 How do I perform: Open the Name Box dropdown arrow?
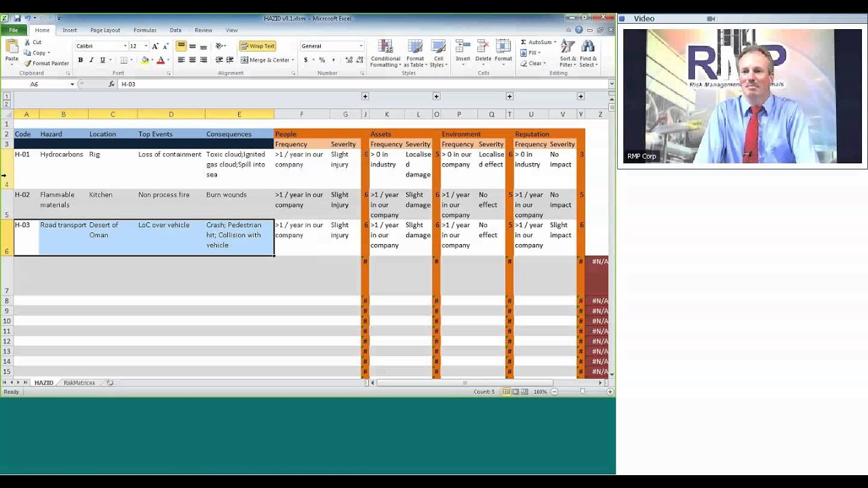pos(72,84)
